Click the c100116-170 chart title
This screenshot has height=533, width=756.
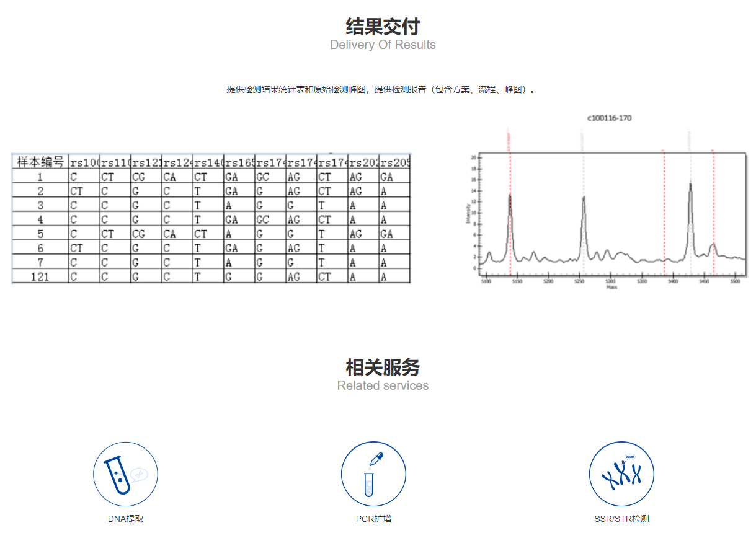pyautogui.click(x=609, y=118)
